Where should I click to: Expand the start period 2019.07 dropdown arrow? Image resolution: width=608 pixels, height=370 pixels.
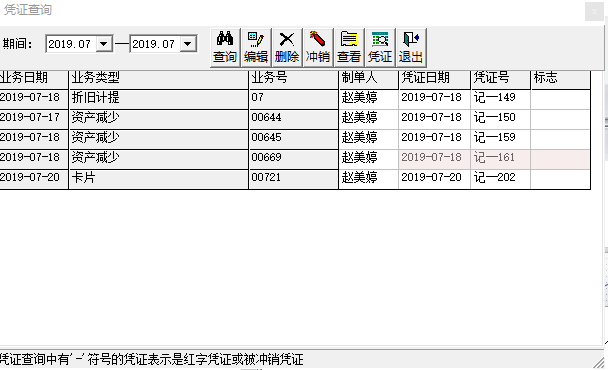tap(104, 44)
